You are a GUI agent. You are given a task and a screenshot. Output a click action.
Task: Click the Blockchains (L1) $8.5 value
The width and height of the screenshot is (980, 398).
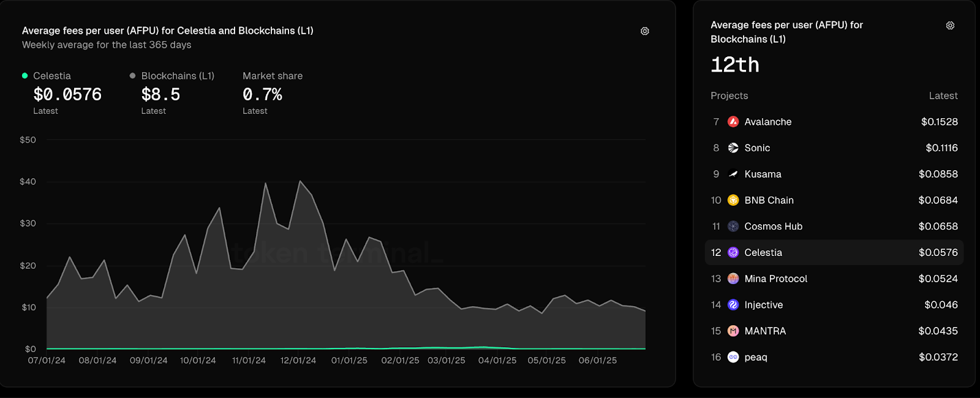pyautogui.click(x=160, y=94)
